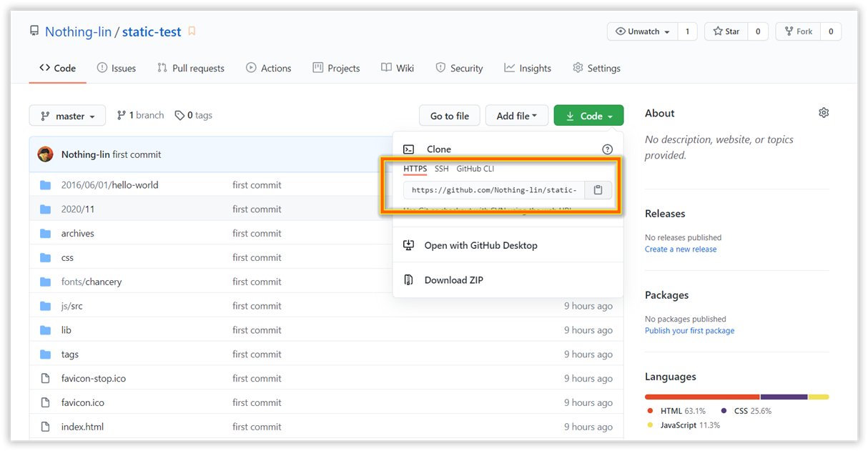The image size is (868, 451).
Task: Click Nothing-lin avatar in commit row
Action: coord(46,154)
